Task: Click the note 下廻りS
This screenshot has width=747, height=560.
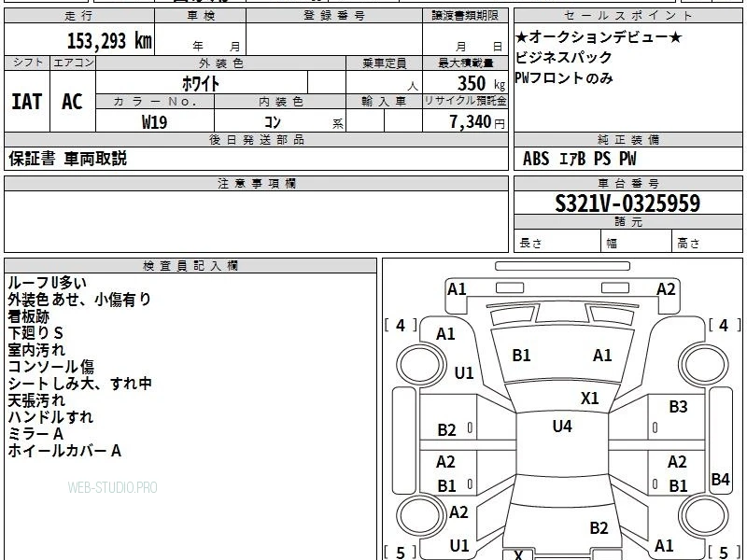Action: [35, 333]
